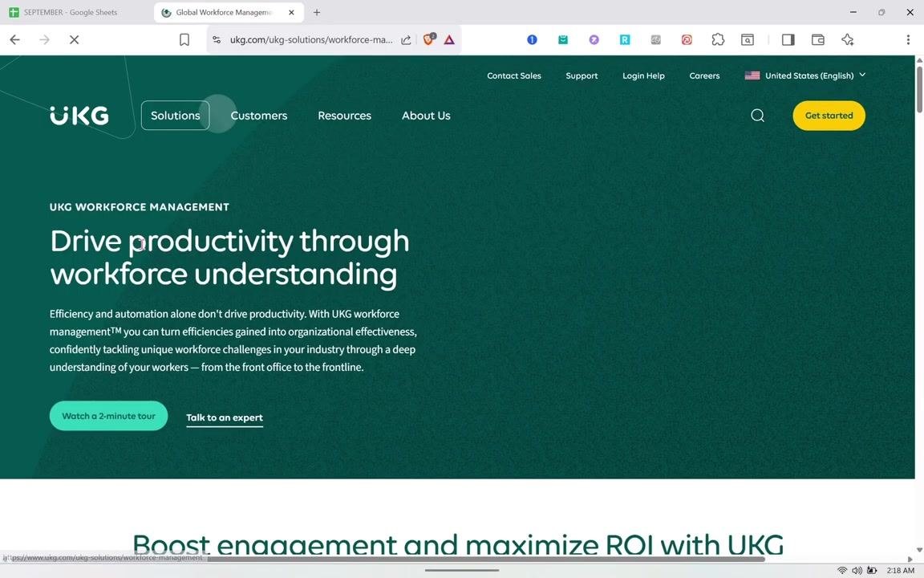Open the browser three-dot menu
Screen dimensions: 924x578
click(908, 39)
